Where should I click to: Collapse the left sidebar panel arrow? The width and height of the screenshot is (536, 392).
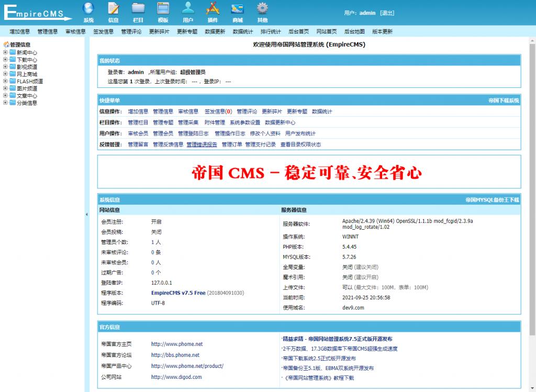(x=87, y=213)
